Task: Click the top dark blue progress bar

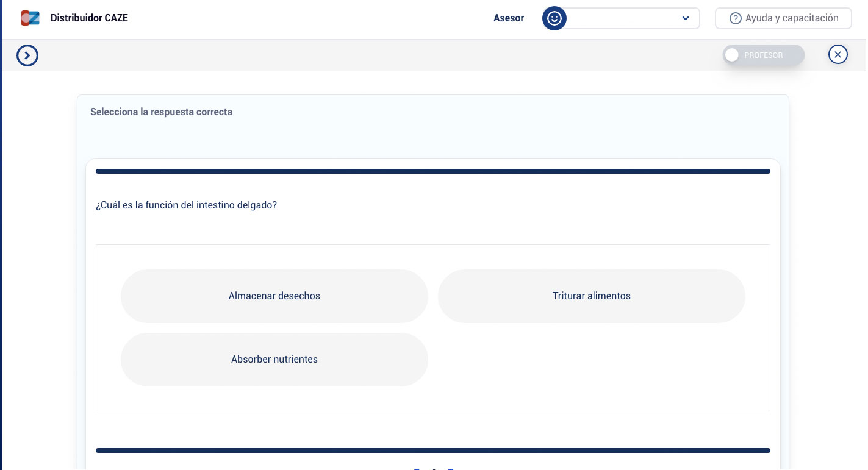Action: (432, 171)
